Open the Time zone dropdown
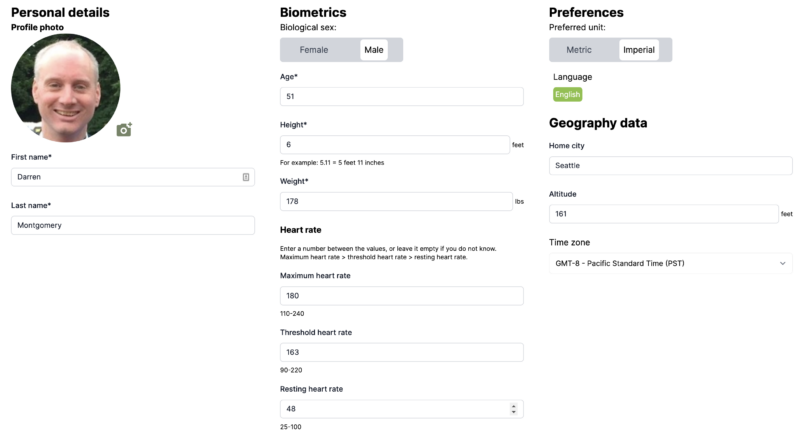Image resolution: width=800 pixels, height=437 pixels. (x=670, y=264)
